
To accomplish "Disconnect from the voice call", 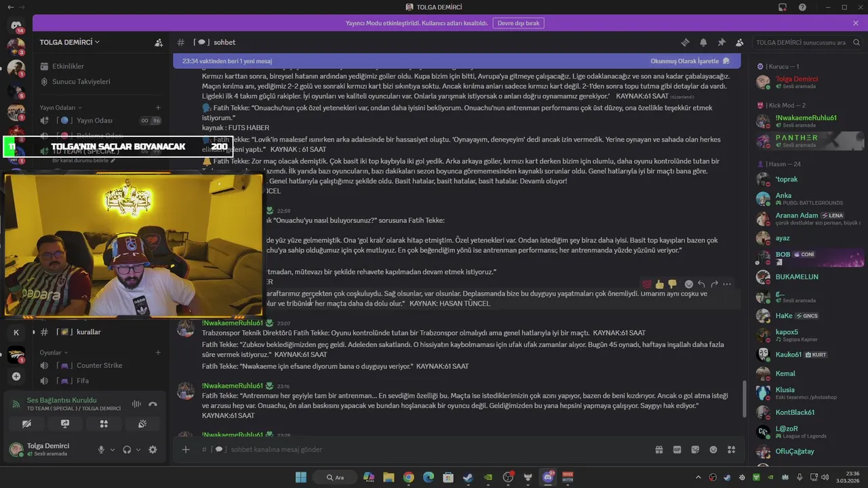I will tap(153, 404).
